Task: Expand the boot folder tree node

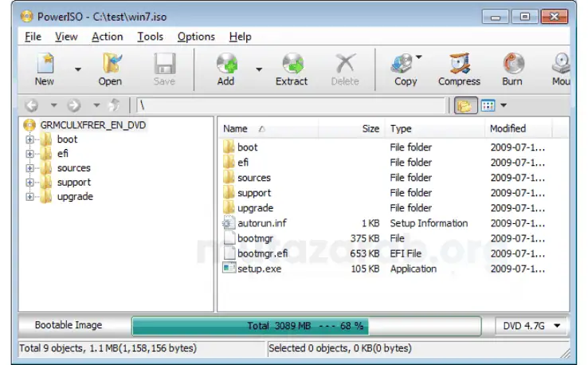Action: tap(29, 139)
